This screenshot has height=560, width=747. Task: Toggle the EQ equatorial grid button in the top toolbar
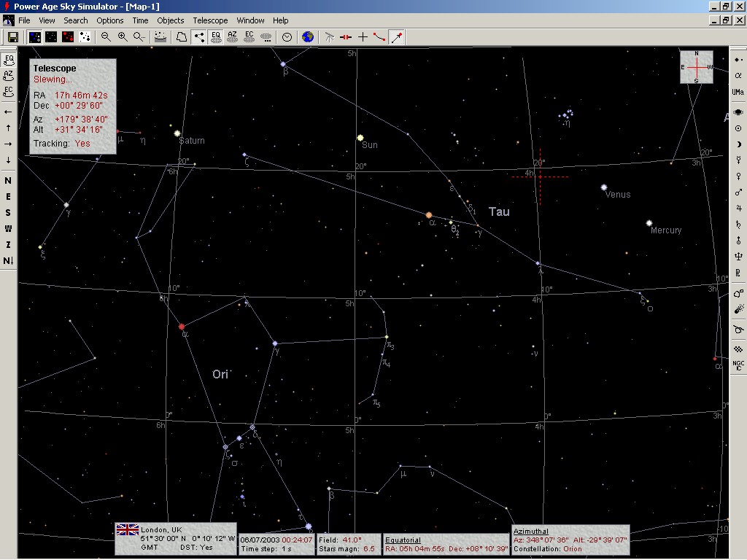click(x=216, y=37)
